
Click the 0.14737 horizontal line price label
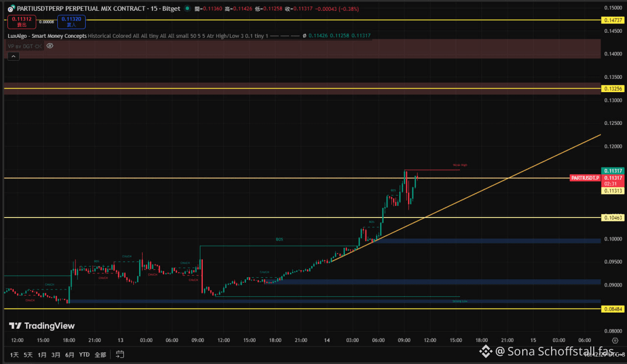[613, 20]
